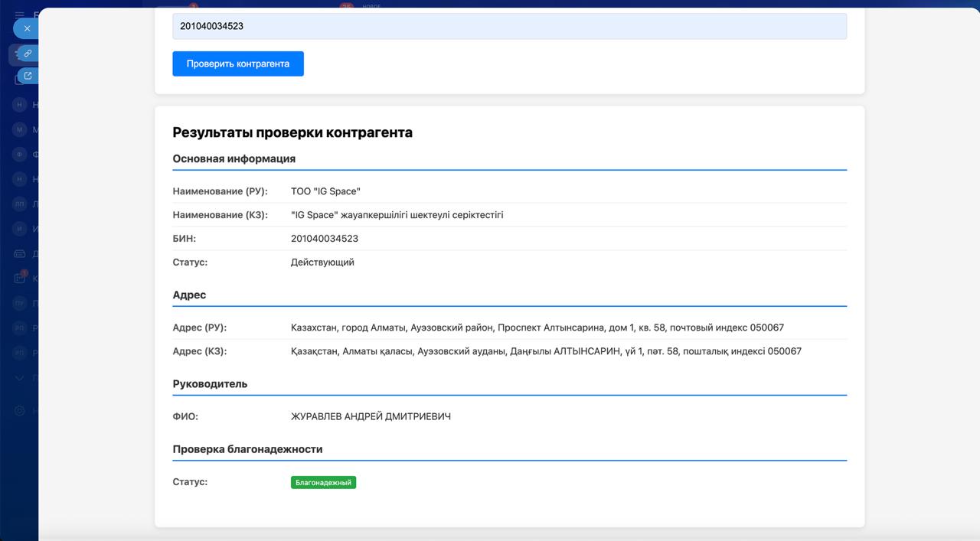The height and width of the screenshot is (541, 980).
Task: Select the 'И' circle sidebar item
Action: pyautogui.click(x=20, y=229)
